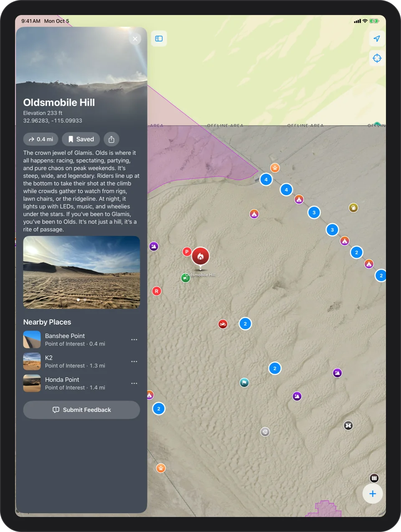Viewport: 401px width, 532px height.
Task: Select K2 in Nearby Places
Action: [81, 361]
